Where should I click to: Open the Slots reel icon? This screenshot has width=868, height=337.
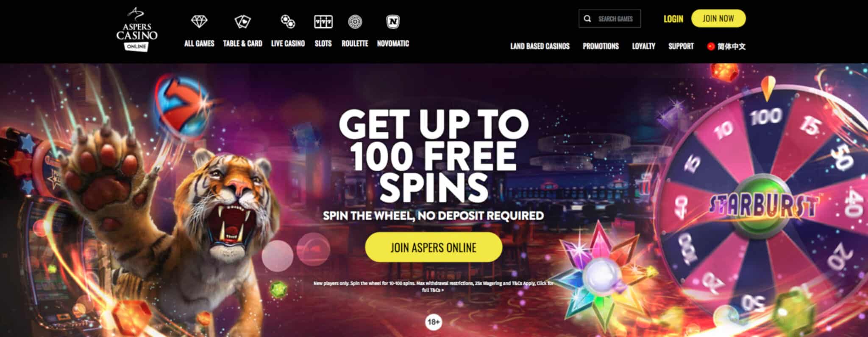tap(323, 22)
